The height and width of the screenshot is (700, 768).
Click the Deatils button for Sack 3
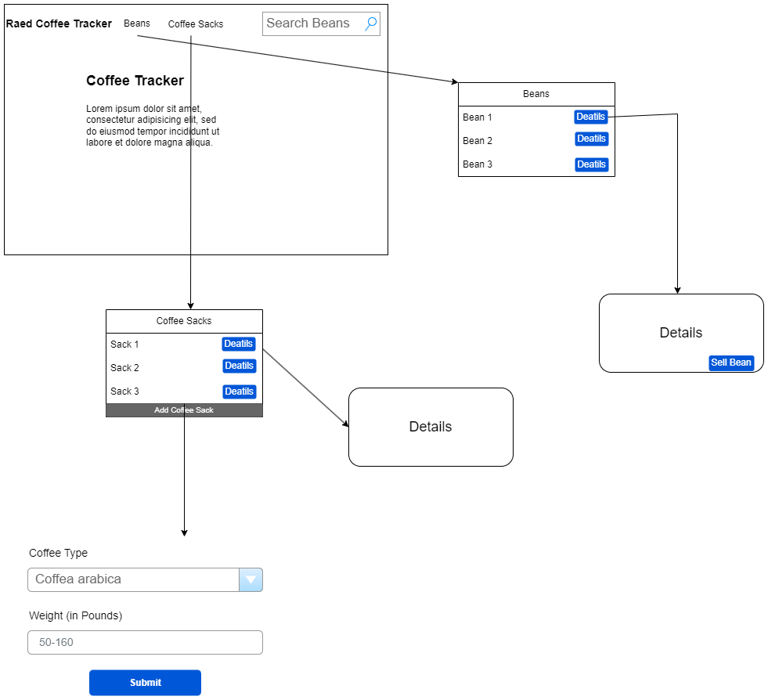[239, 391]
